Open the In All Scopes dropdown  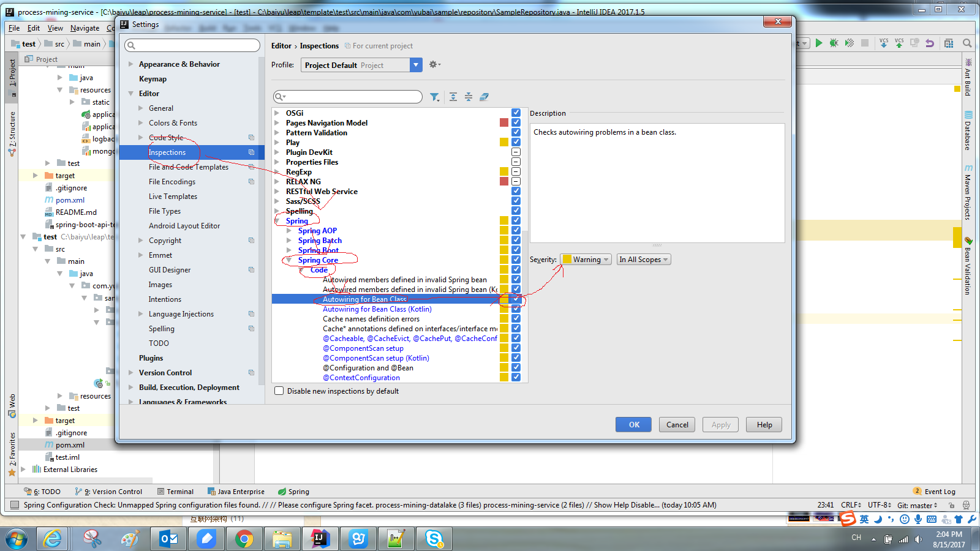point(644,260)
